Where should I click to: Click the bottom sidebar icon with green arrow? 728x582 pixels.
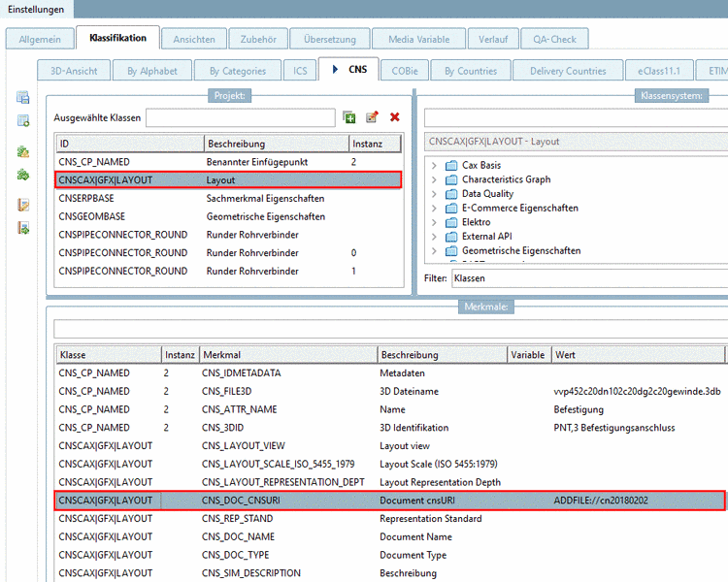coord(22,227)
